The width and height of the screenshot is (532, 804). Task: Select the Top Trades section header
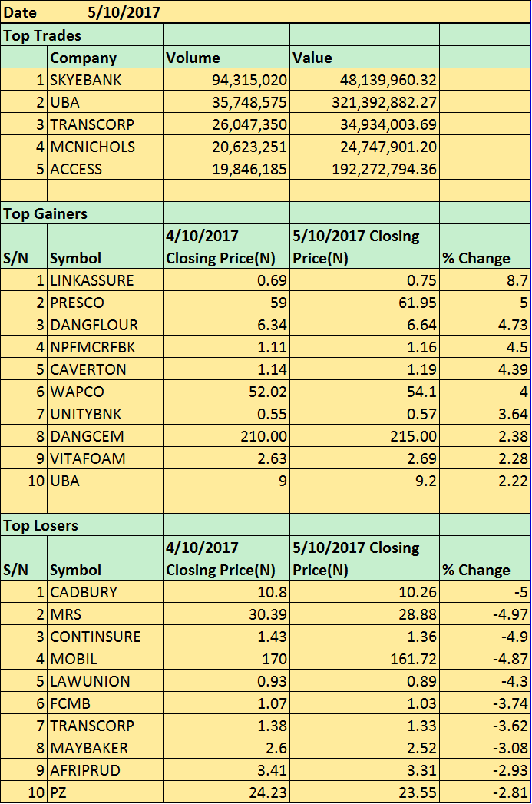point(43,35)
